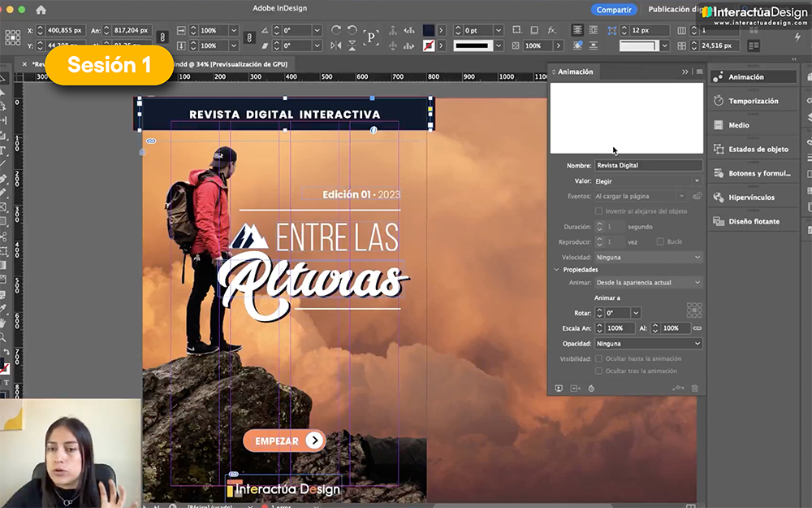Open the Diseño flotante panel

pyautogui.click(x=753, y=221)
